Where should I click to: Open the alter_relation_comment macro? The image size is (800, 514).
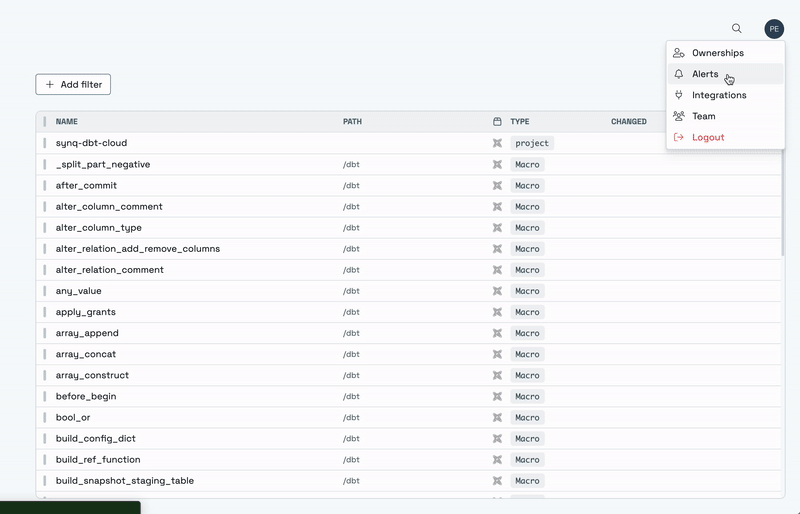[x=110, y=270]
